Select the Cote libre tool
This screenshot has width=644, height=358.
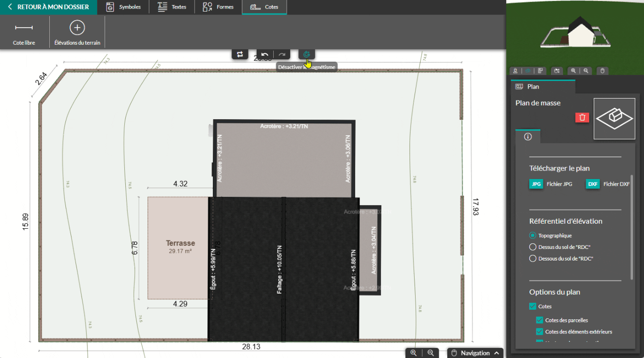point(24,32)
